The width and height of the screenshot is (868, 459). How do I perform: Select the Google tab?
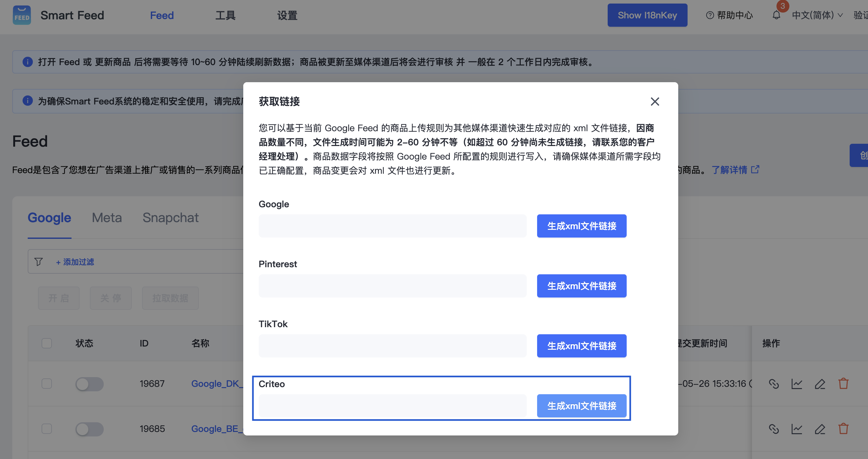coord(49,218)
